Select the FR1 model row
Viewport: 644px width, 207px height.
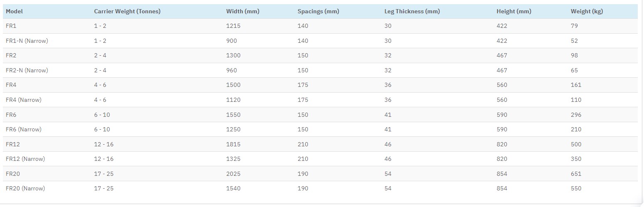[320, 26]
